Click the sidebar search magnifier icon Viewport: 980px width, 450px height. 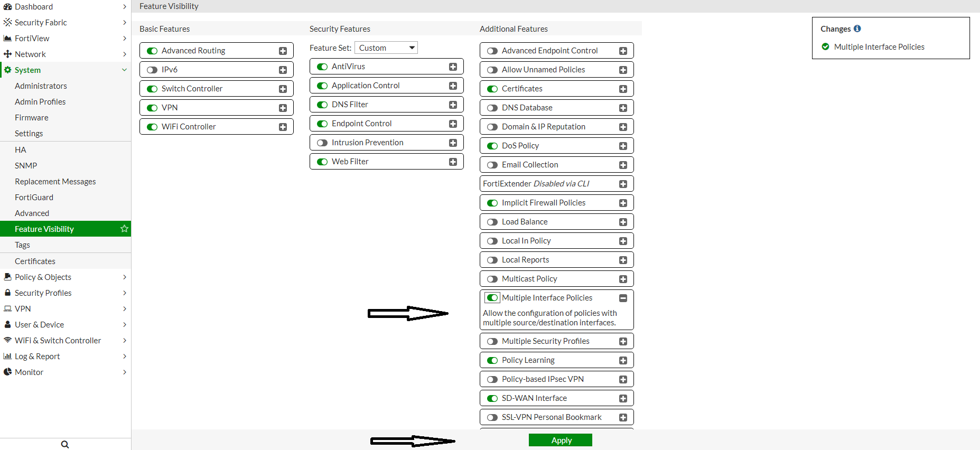(x=65, y=444)
